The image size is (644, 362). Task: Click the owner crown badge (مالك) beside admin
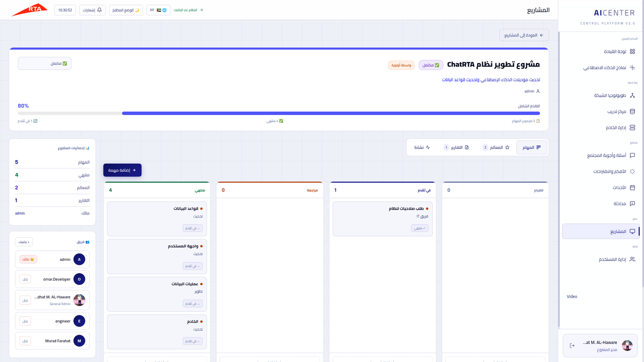[x=28, y=259]
